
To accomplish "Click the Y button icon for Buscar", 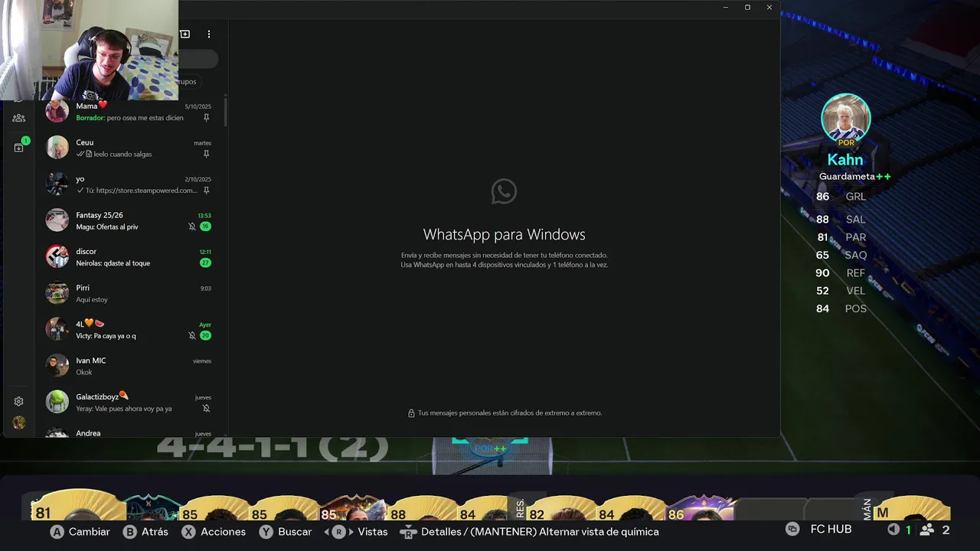I will 266,531.
